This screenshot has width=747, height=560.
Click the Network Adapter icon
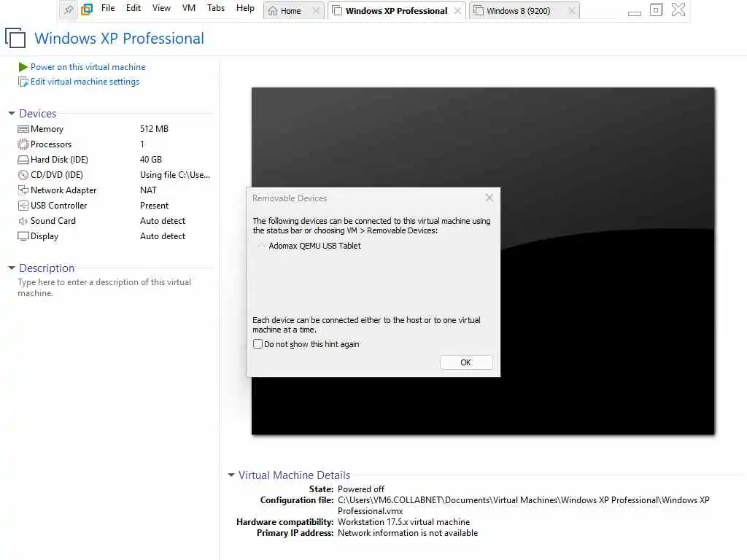point(23,190)
